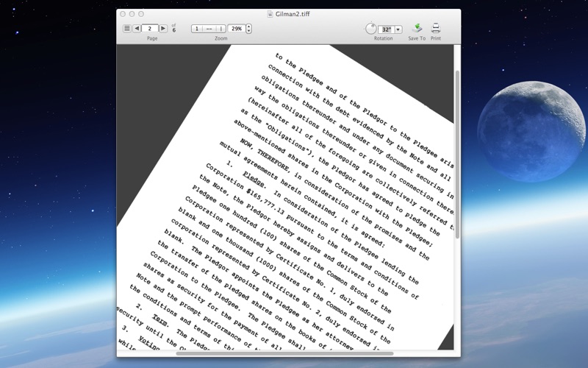Click the amount $165,777.13 in the document

tap(266, 203)
